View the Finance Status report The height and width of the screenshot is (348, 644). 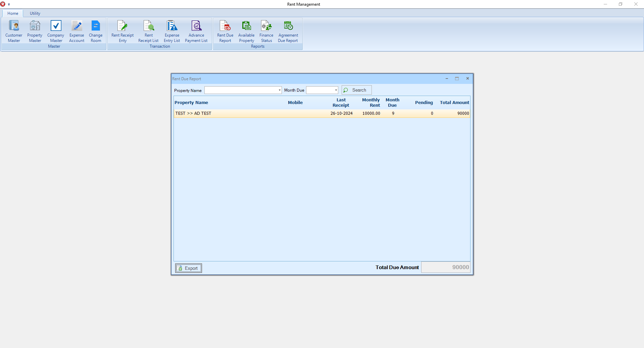pos(266,31)
